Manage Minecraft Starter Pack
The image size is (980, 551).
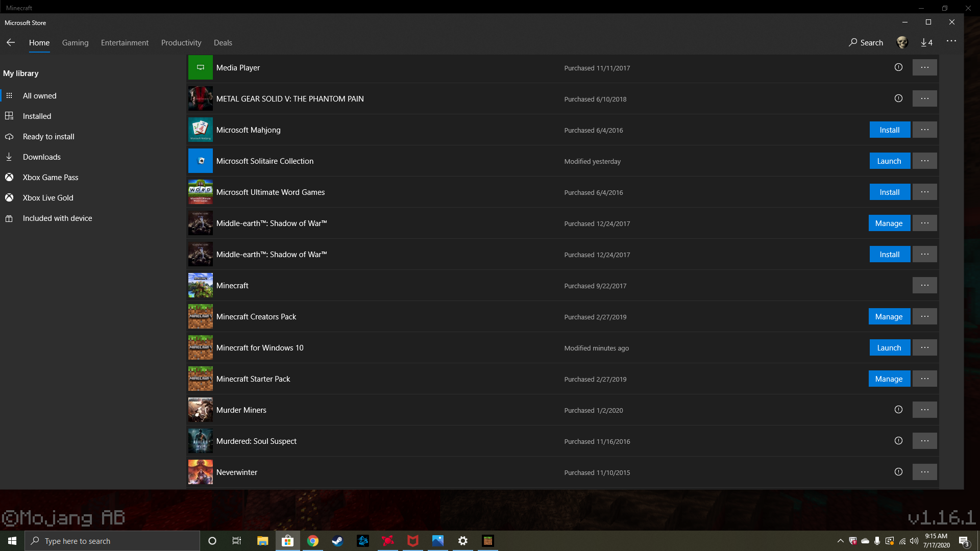889,379
